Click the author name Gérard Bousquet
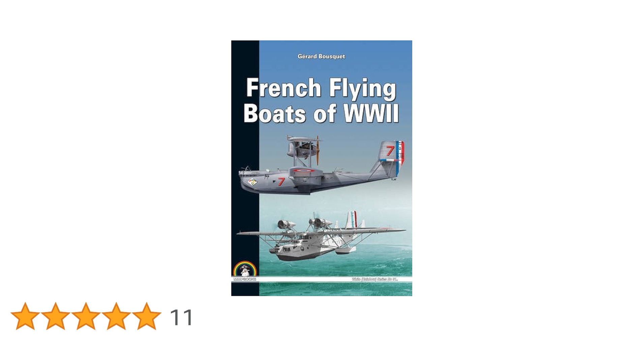This screenshot has height=337, width=644. [x=321, y=56]
